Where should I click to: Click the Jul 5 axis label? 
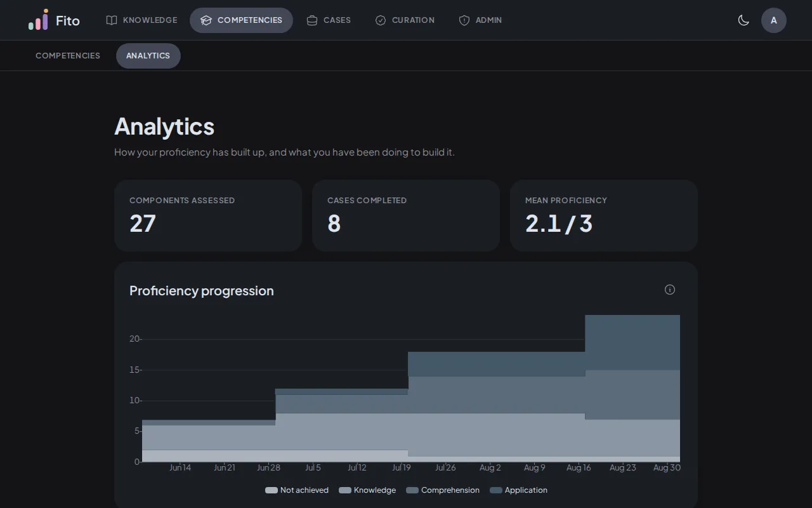point(313,468)
